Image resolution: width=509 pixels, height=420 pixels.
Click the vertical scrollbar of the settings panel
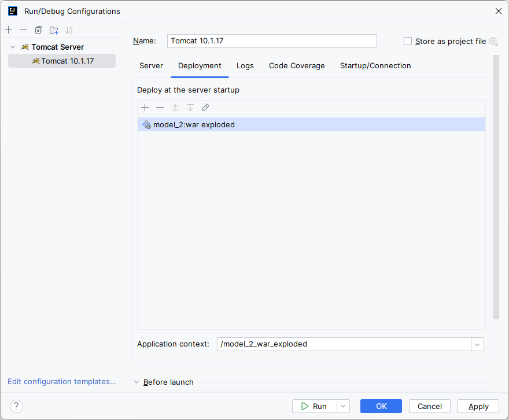pyautogui.click(x=496, y=187)
